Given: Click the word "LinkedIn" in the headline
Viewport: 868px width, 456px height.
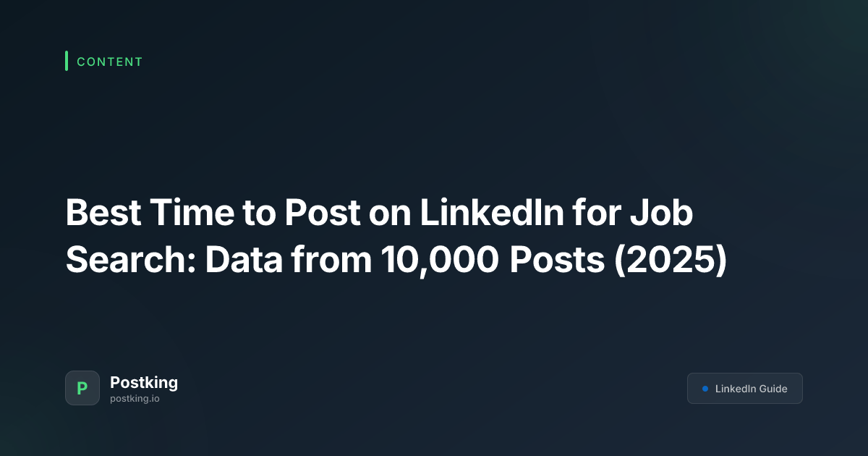Looking at the screenshot, I should point(472,215).
